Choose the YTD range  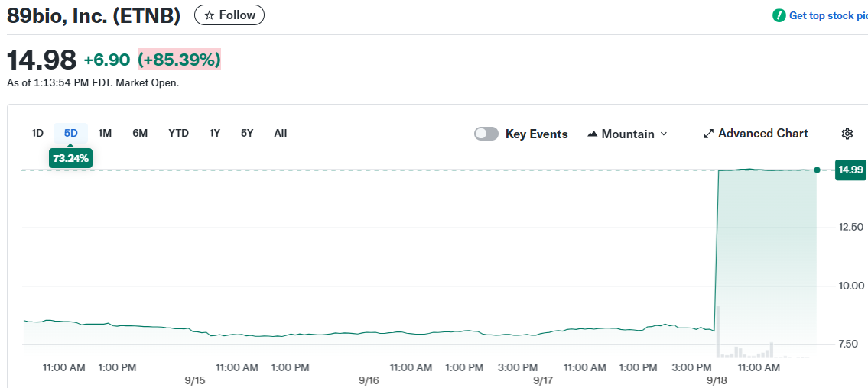click(178, 133)
